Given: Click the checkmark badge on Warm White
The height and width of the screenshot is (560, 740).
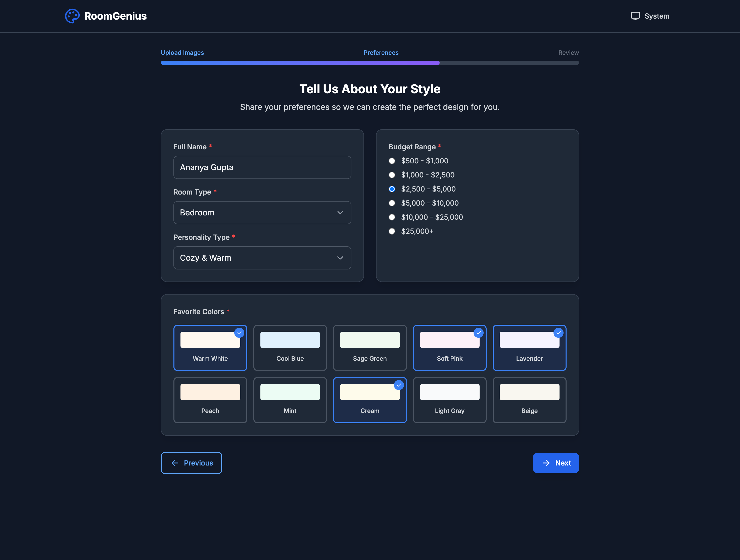Looking at the screenshot, I should pos(239,333).
